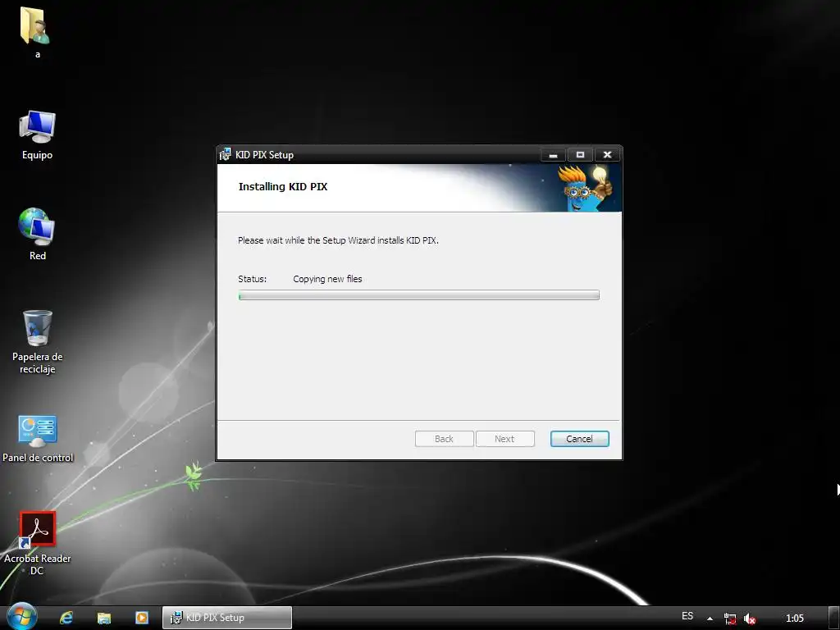
Task: Select the Panel de control icon
Action: click(38, 439)
